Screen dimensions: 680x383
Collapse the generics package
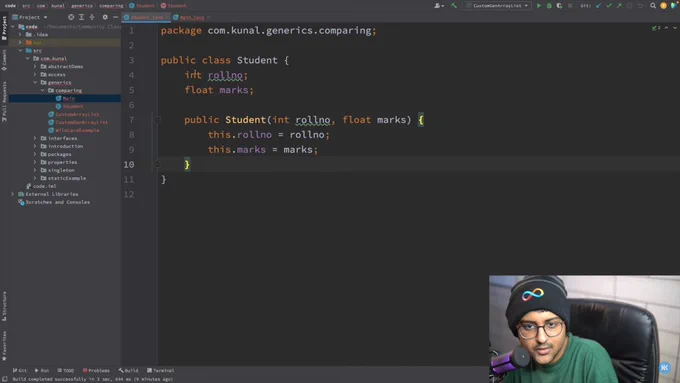pos(35,82)
